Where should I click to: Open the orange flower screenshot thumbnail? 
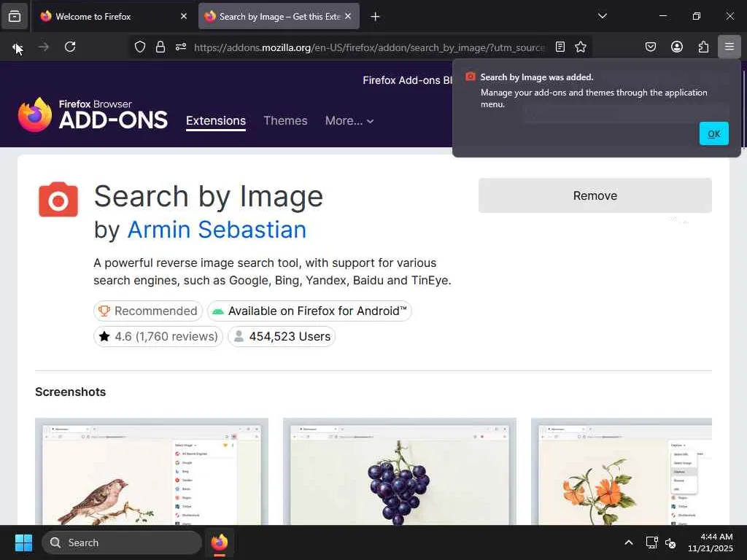(x=622, y=472)
